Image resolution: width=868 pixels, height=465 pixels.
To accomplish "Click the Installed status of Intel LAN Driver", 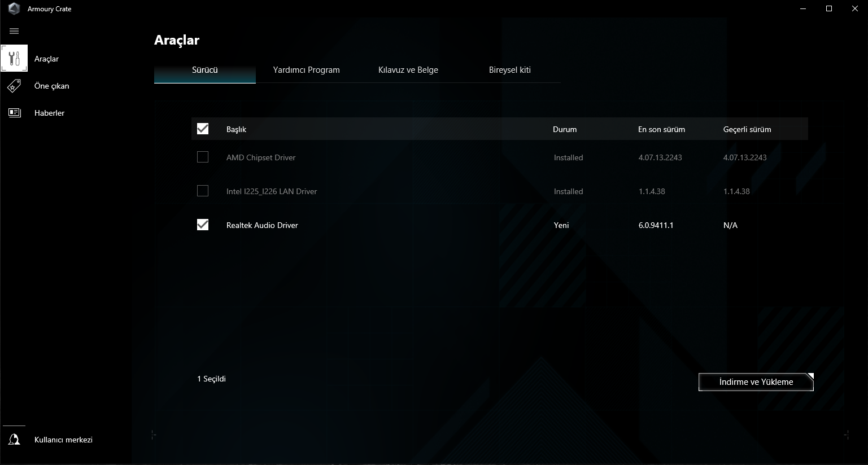I will (568, 191).
